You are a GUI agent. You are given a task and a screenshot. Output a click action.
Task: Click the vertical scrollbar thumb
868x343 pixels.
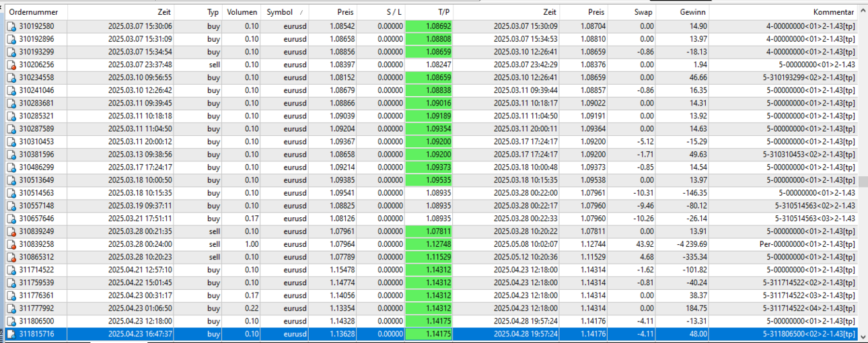pyautogui.click(x=863, y=182)
